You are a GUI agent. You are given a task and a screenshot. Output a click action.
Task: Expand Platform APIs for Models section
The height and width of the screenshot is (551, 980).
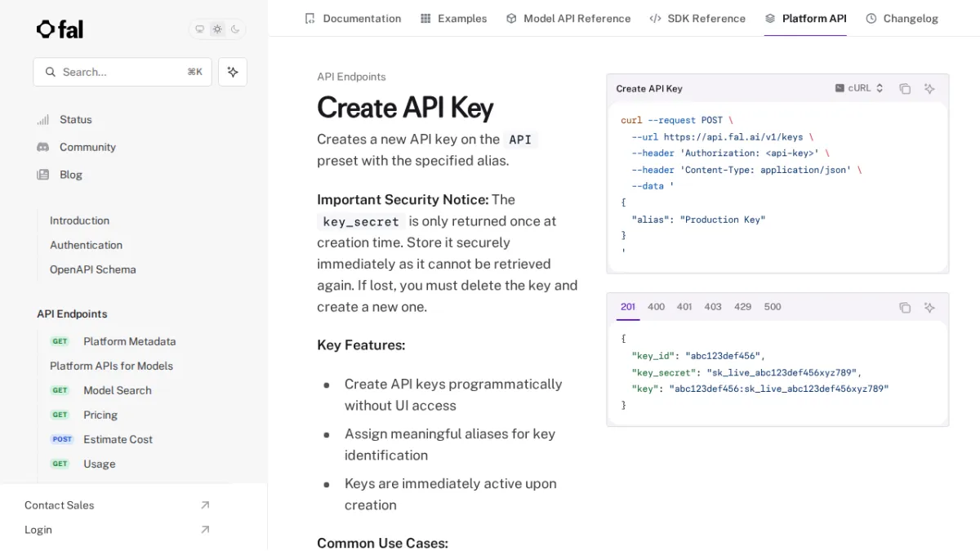pos(111,366)
